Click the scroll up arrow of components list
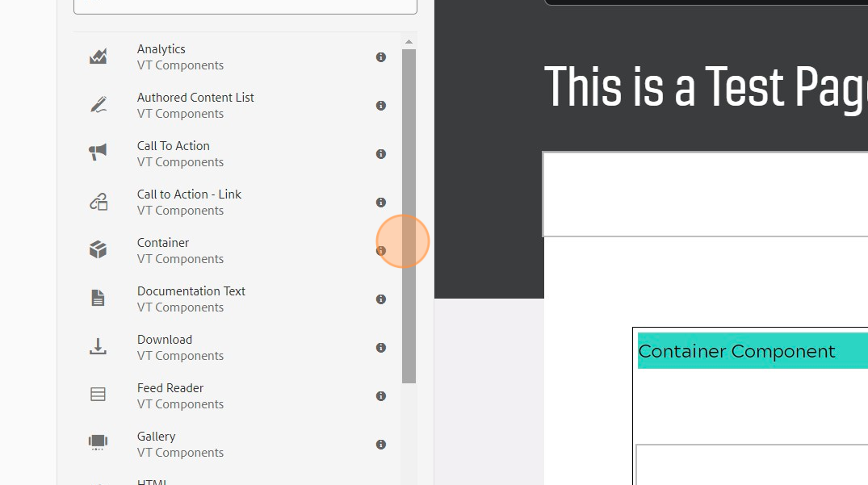Viewport: 868px width, 485px height. 409,42
